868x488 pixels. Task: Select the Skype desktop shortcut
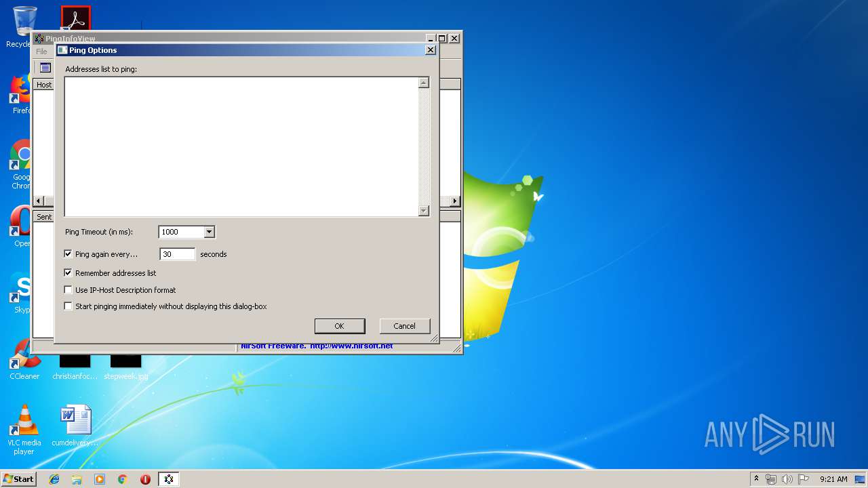[x=22, y=293]
